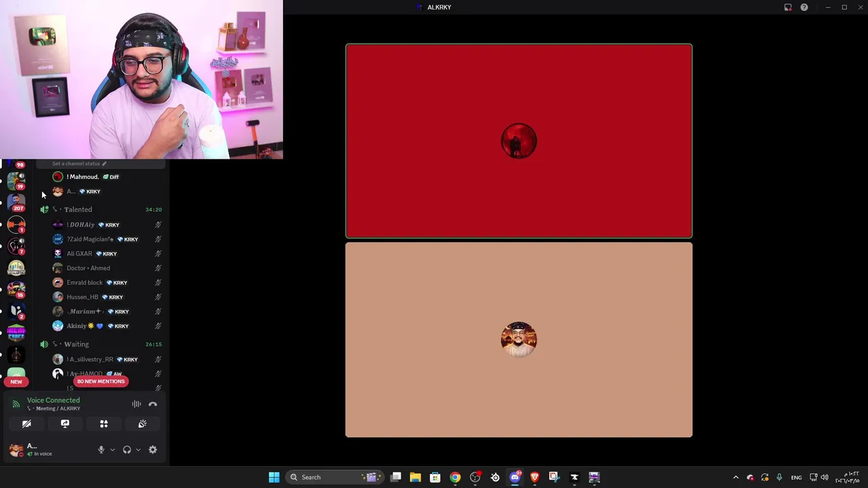Disconnect from the voice call
This screenshot has width=868, height=488.
click(153, 404)
